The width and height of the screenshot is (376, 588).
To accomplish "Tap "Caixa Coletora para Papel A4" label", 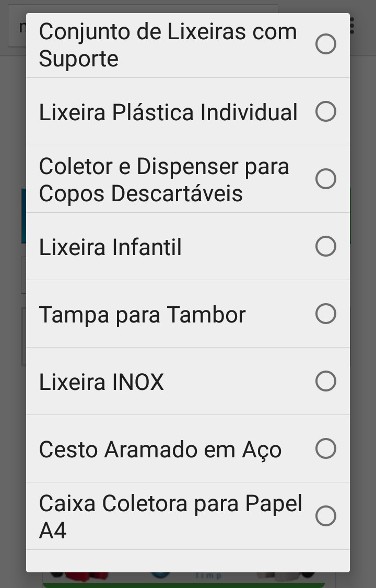I will coord(170,517).
